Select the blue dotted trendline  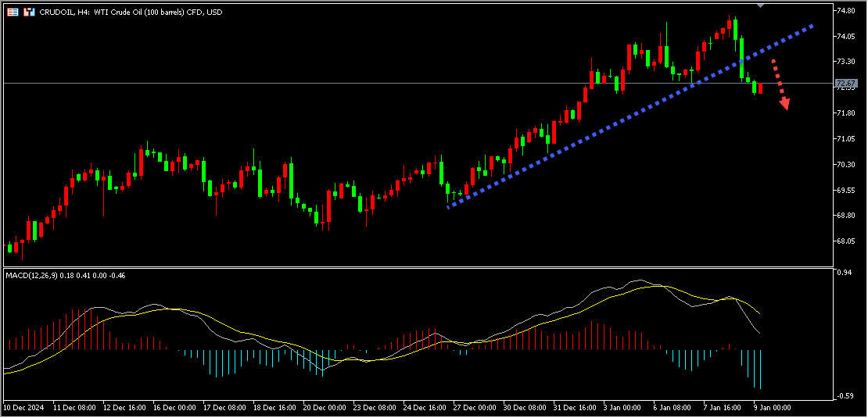point(626,116)
